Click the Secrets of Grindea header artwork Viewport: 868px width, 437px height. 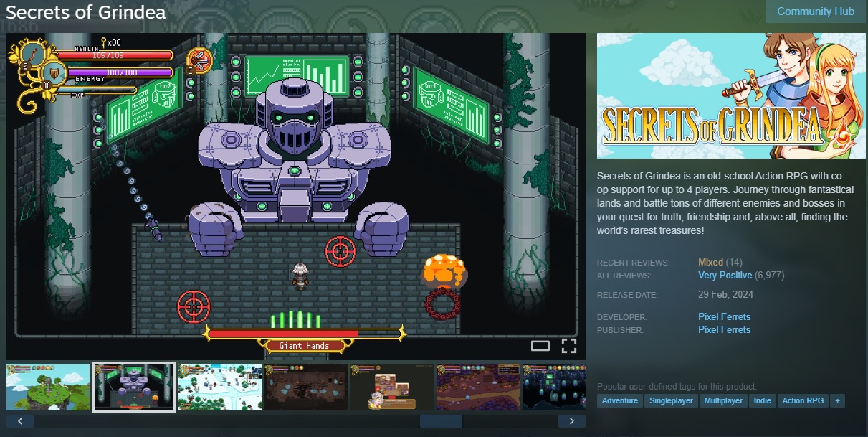731,95
